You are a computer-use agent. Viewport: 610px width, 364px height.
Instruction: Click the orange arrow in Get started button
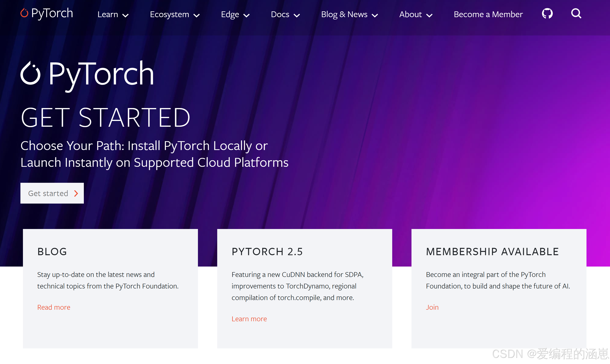pyautogui.click(x=76, y=194)
